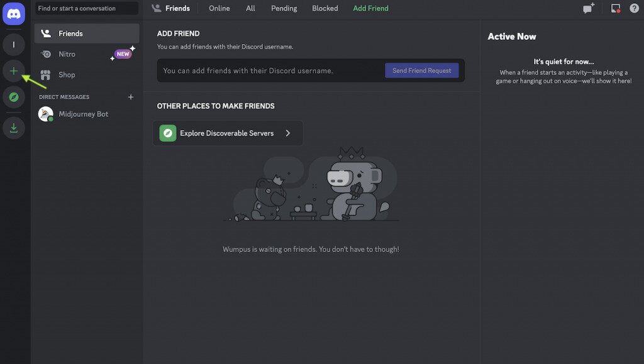This screenshot has height=364, width=644.
Task: Create a DM using the plus next to Direct Messages
Action: pyautogui.click(x=130, y=97)
